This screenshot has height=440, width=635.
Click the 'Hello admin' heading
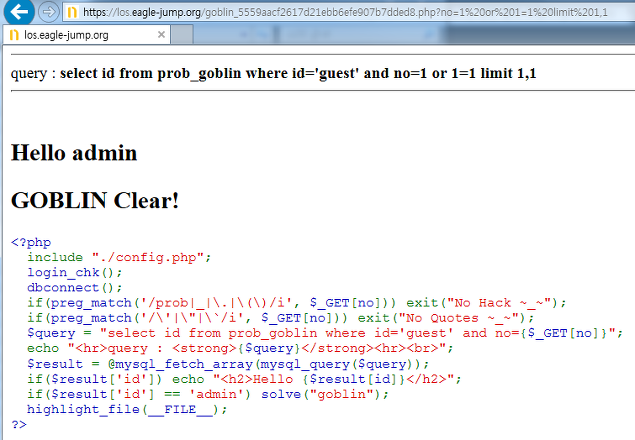pyautogui.click(x=74, y=153)
